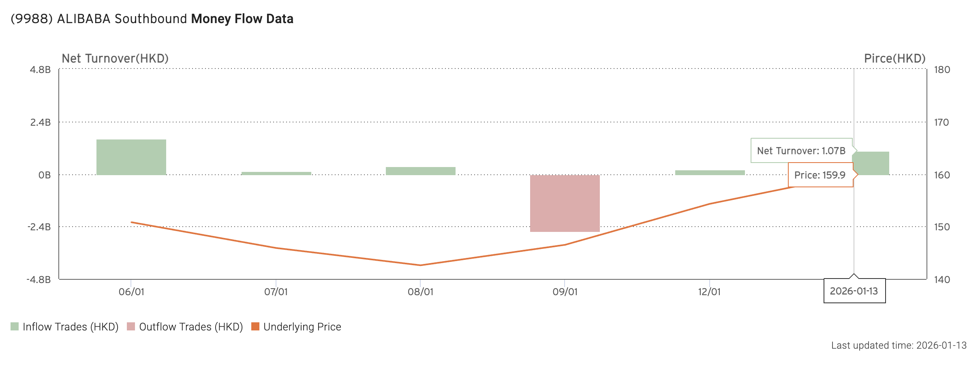
Task: Click the price line low point at 08/01
Action: (421, 265)
